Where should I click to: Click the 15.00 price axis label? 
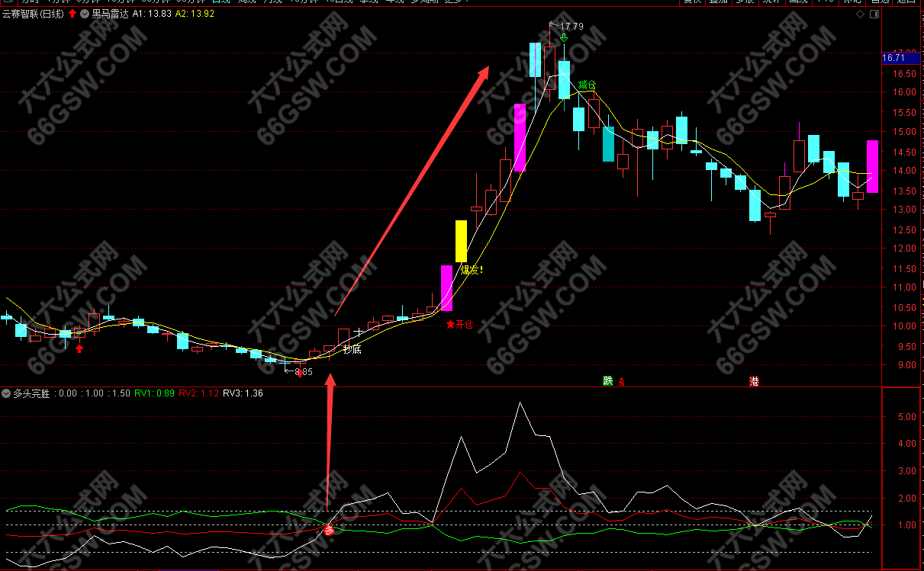(x=905, y=132)
